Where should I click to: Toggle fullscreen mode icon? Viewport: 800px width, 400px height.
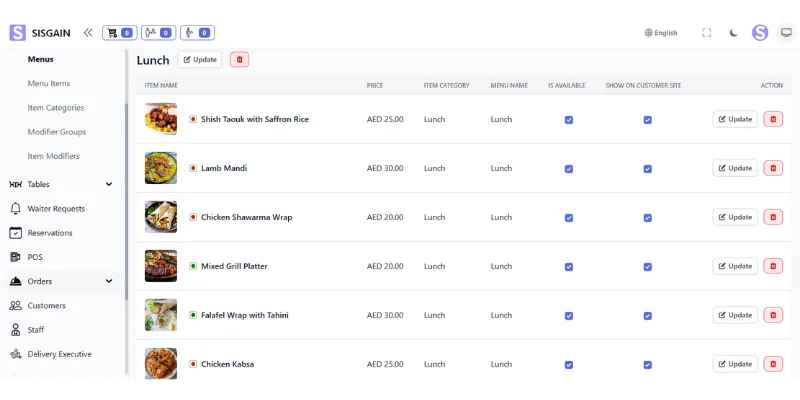[707, 33]
